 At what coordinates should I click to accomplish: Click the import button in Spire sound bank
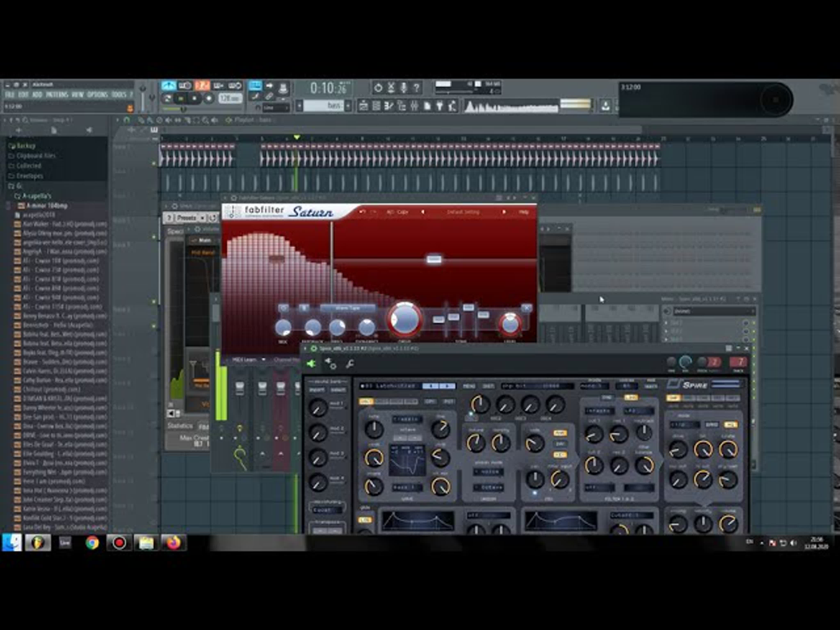[317, 390]
